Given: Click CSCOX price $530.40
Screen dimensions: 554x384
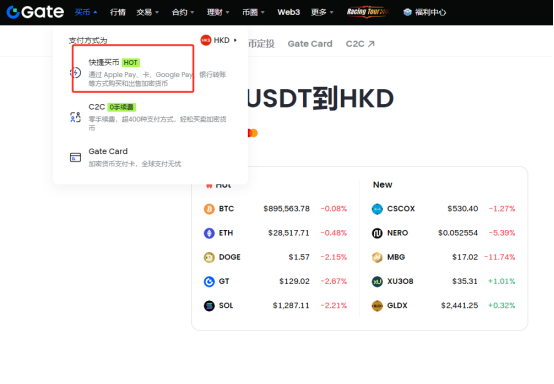Looking at the screenshot, I should [463, 209].
